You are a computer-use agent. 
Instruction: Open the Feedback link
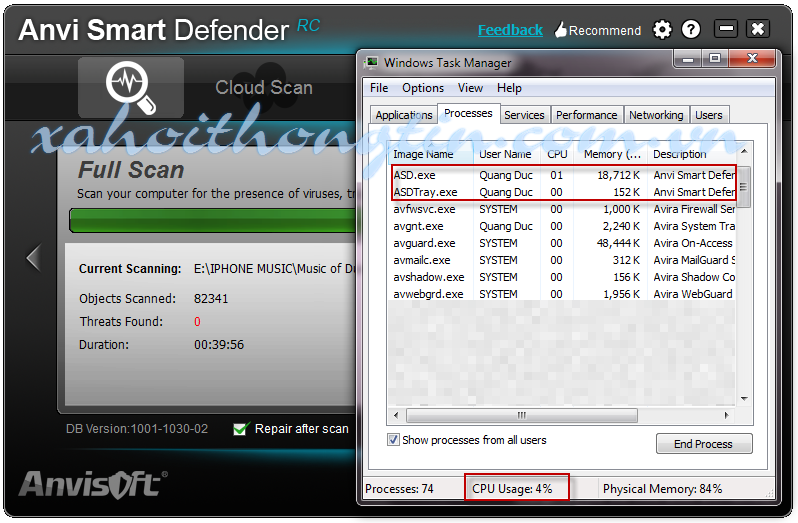click(x=510, y=30)
